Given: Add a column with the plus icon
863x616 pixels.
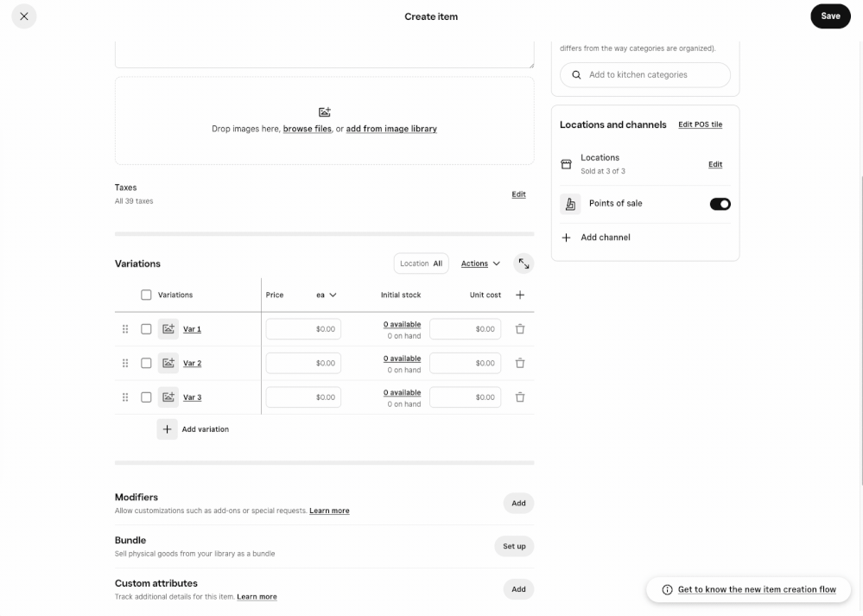Looking at the screenshot, I should [x=519, y=295].
